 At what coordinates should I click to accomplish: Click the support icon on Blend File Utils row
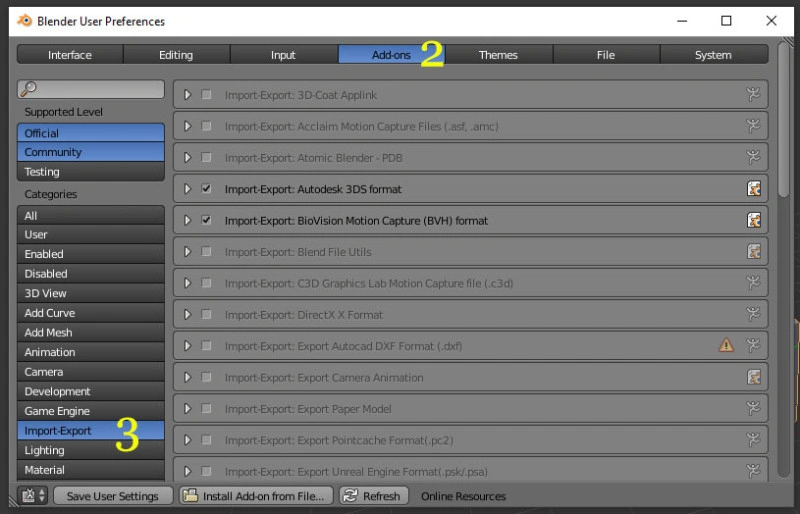pyautogui.click(x=754, y=251)
